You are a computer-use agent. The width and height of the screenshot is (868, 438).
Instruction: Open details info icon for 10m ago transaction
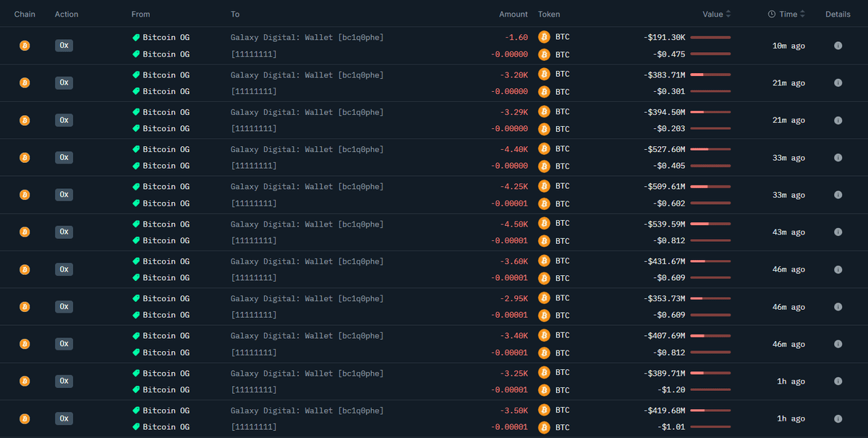click(x=838, y=46)
